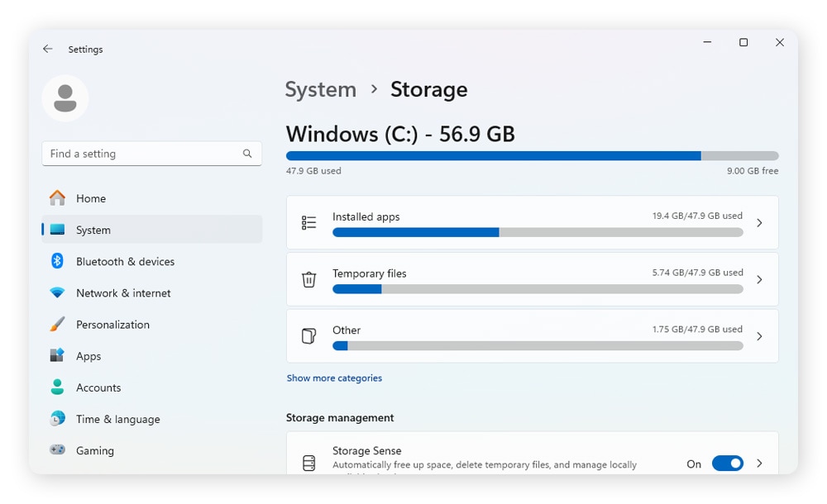
Task: Open Bluetooth & devices settings
Action: coord(124,261)
